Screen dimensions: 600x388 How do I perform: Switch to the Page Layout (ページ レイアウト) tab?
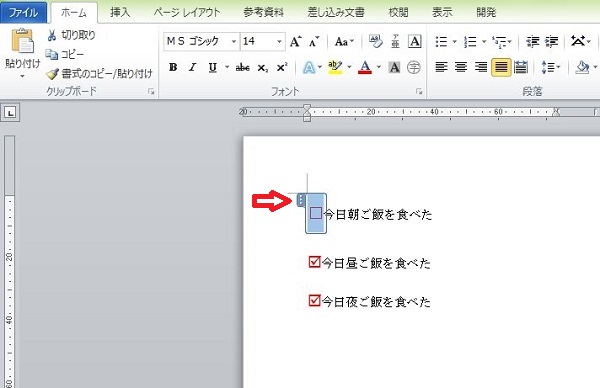click(x=187, y=12)
